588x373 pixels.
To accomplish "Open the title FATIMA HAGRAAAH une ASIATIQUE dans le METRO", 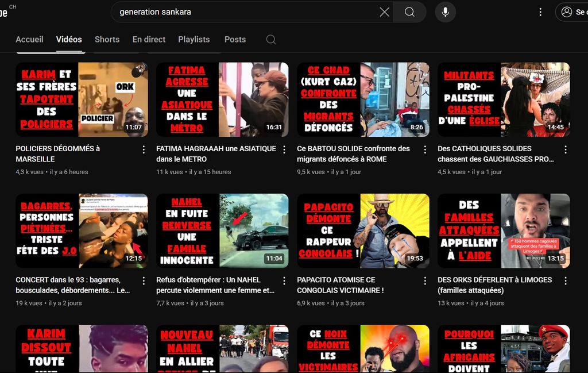I will point(216,154).
